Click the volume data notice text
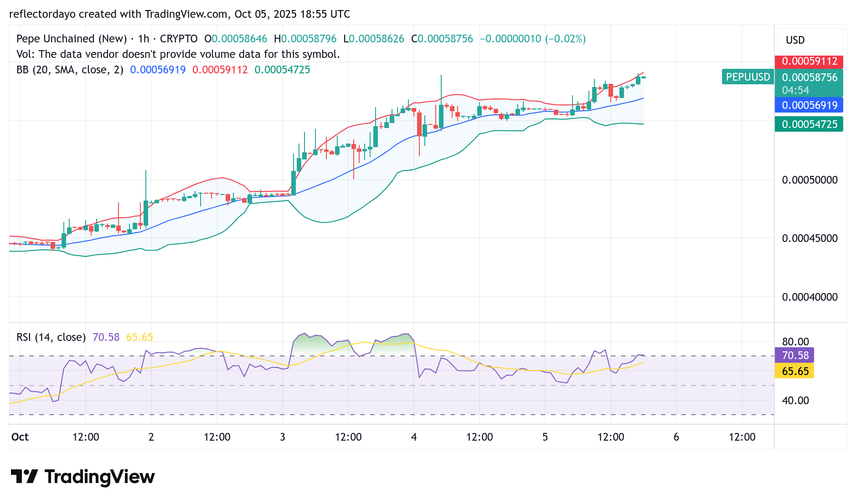This screenshot has width=856, height=504. coord(178,54)
